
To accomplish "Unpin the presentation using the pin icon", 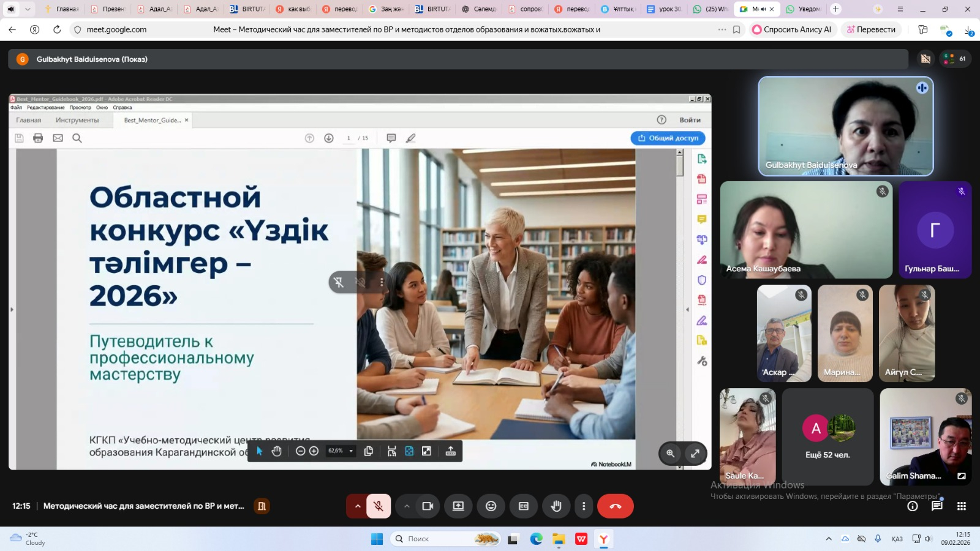I will pyautogui.click(x=339, y=282).
